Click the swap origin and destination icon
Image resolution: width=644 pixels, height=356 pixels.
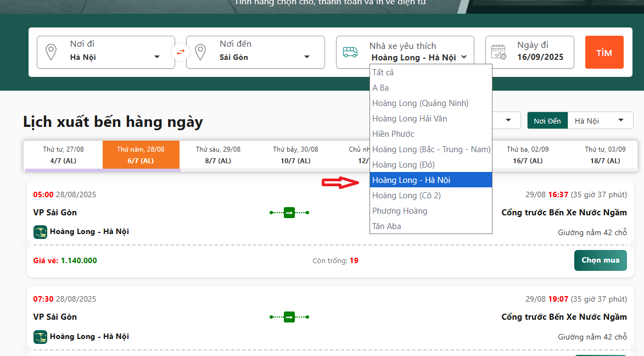pos(180,53)
